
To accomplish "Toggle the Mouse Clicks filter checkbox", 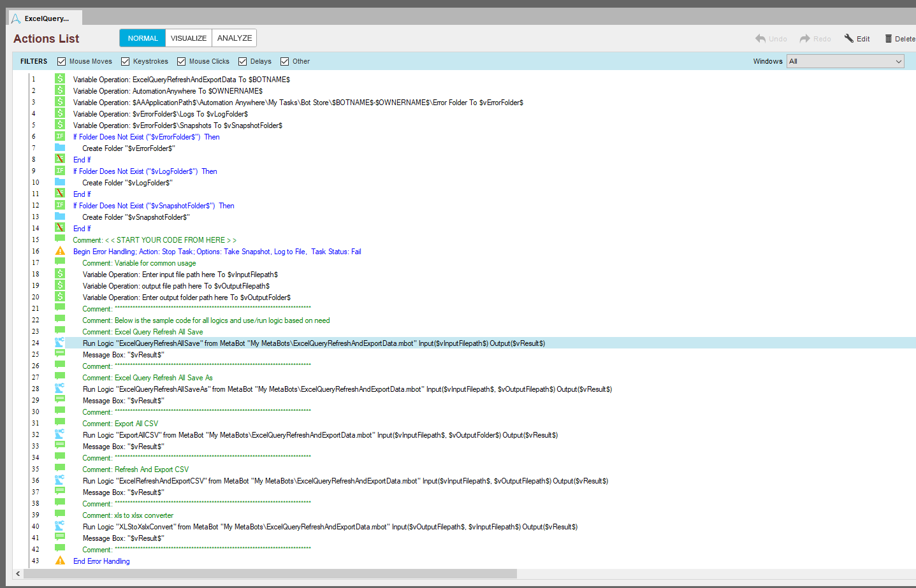I will pyautogui.click(x=182, y=62).
